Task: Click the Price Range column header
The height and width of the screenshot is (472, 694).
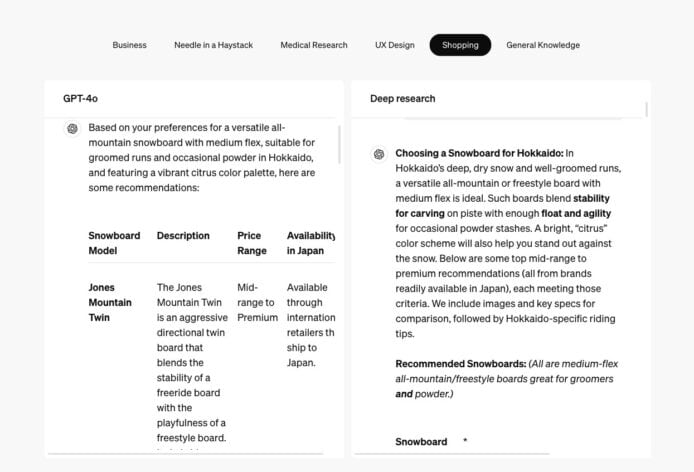Action: 252,243
